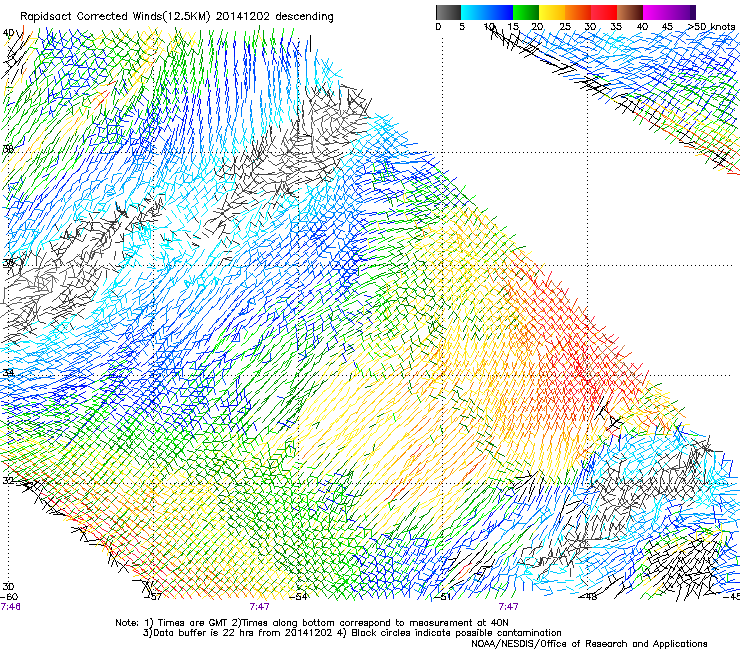Click the purple '7:46' time label

10,607
